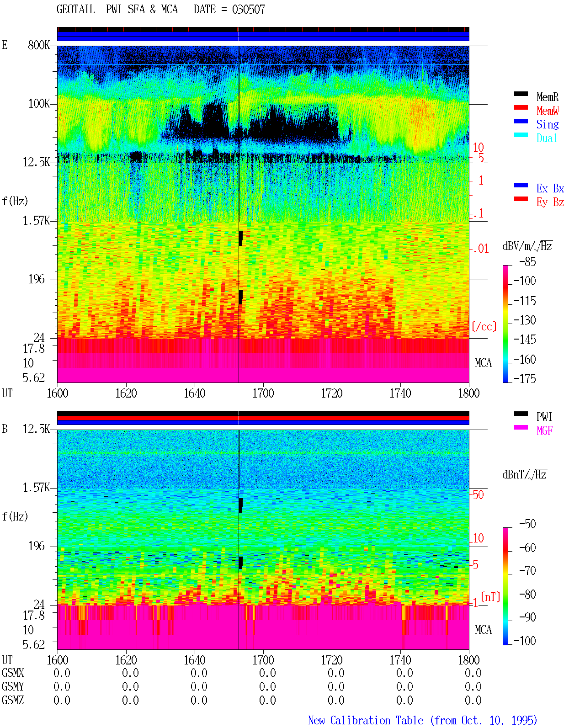
Task: Click the '-100' value on magnetic color scale
Action: click(x=525, y=641)
